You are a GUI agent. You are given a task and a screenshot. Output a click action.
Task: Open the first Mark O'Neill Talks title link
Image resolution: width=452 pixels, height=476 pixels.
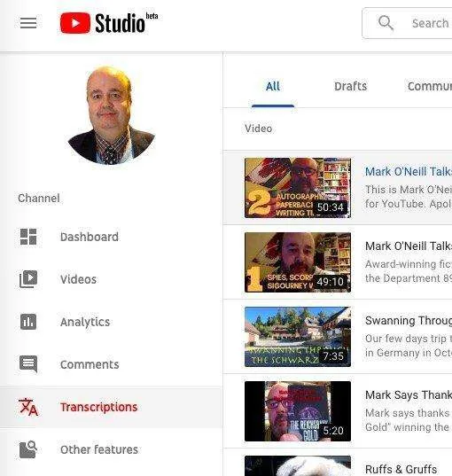pos(409,171)
